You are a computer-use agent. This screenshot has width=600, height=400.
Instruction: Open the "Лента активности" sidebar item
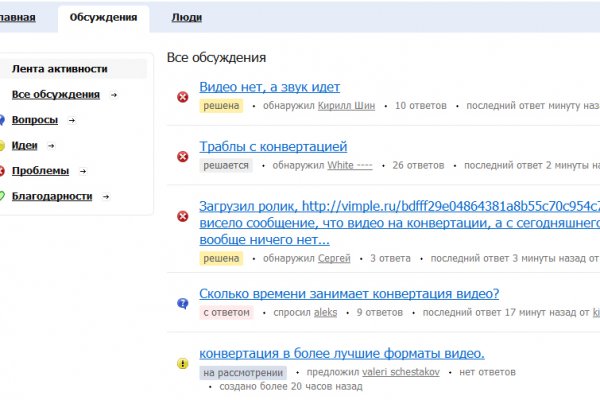59,69
